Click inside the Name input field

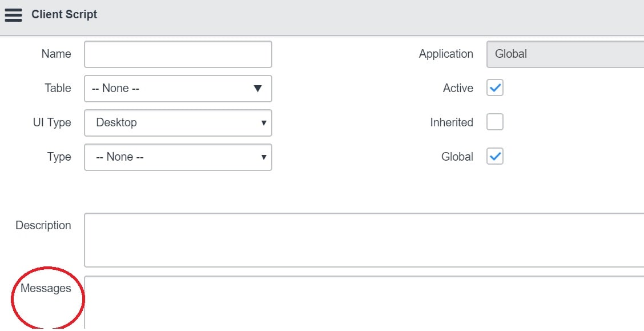click(x=177, y=54)
